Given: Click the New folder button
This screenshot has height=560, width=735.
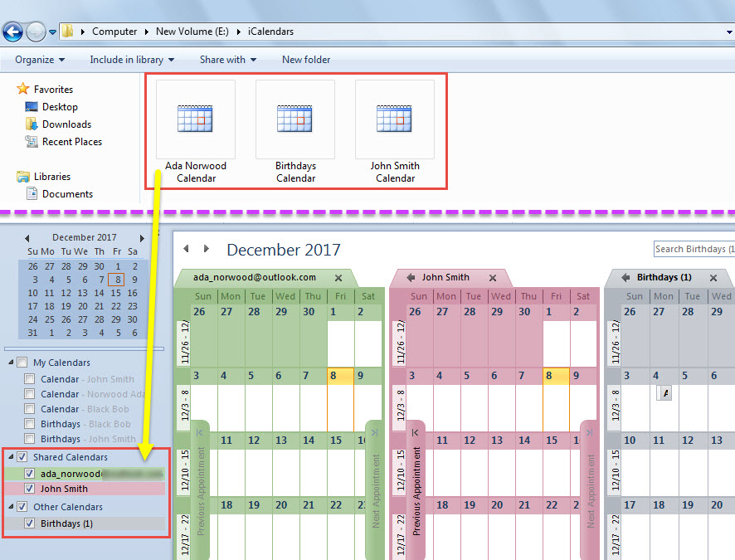Looking at the screenshot, I should coord(308,60).
